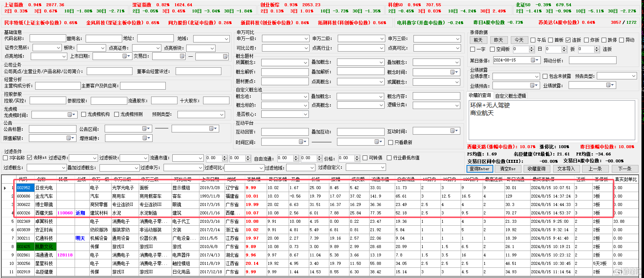The image size is (644, 278).
Task: Enable 龙虎榜机构 checkbox
Action: coord(83,114)
